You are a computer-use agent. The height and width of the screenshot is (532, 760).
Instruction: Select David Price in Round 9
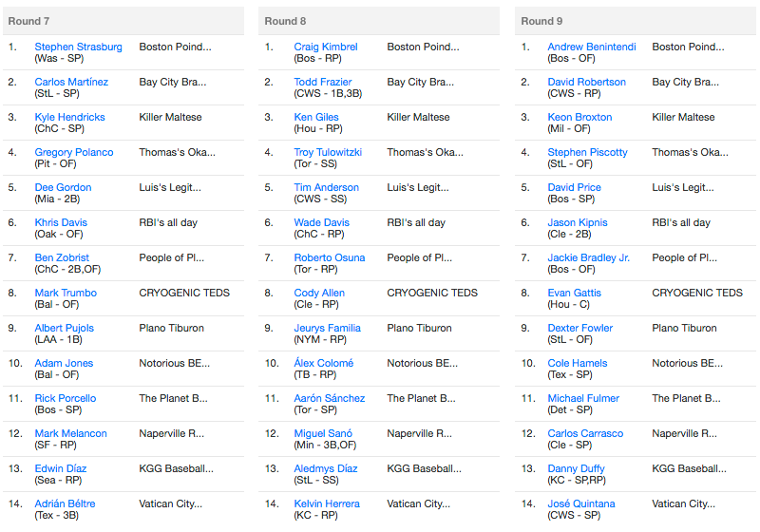click(x=574, y=187)
